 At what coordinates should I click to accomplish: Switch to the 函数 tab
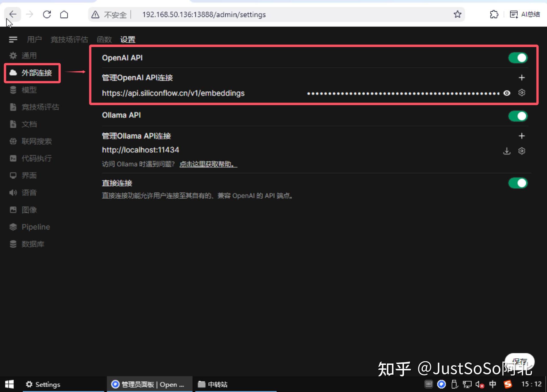[104, 39]
